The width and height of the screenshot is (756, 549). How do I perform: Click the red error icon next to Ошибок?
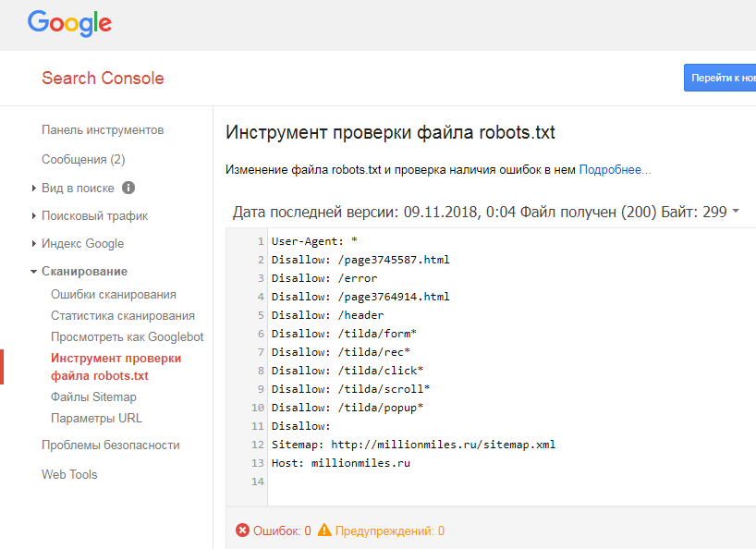(x=242, y=531)
